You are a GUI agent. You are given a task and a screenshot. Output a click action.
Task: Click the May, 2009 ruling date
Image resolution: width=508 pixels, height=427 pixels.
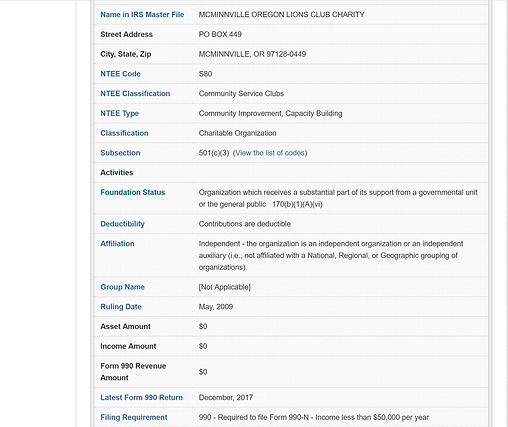216,307
